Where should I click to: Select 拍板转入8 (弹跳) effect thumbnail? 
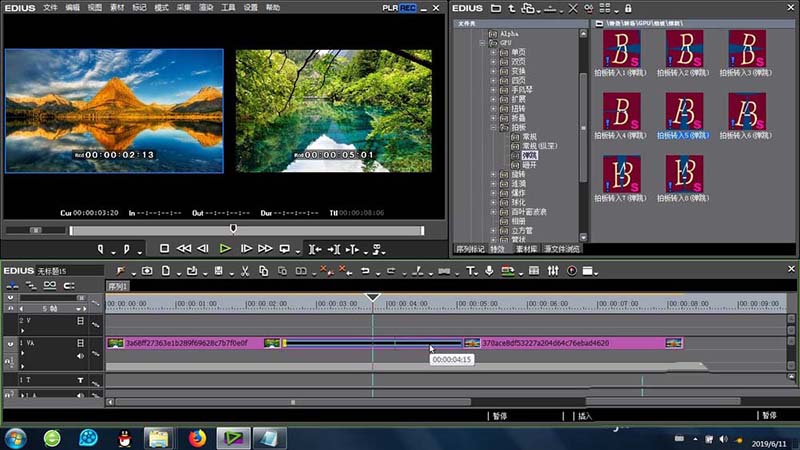(684, 174)
